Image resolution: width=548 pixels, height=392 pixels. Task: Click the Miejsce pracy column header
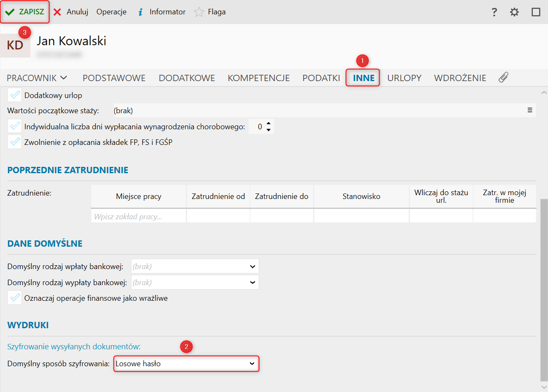point(138,196)
